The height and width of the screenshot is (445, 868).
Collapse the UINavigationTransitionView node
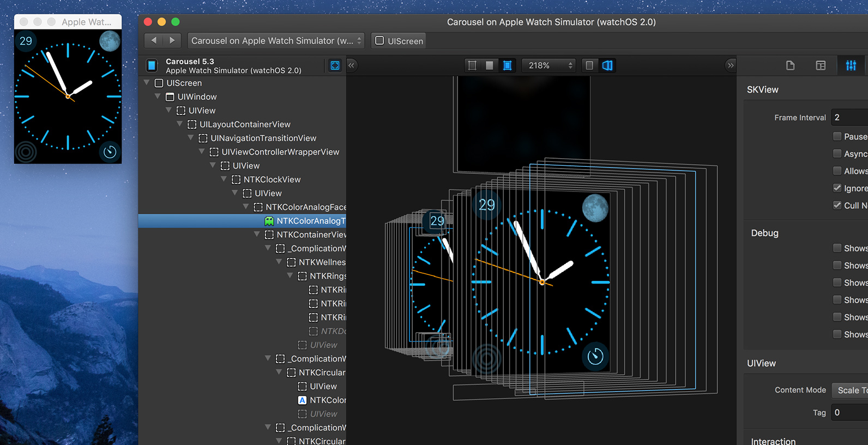[191, 138]
